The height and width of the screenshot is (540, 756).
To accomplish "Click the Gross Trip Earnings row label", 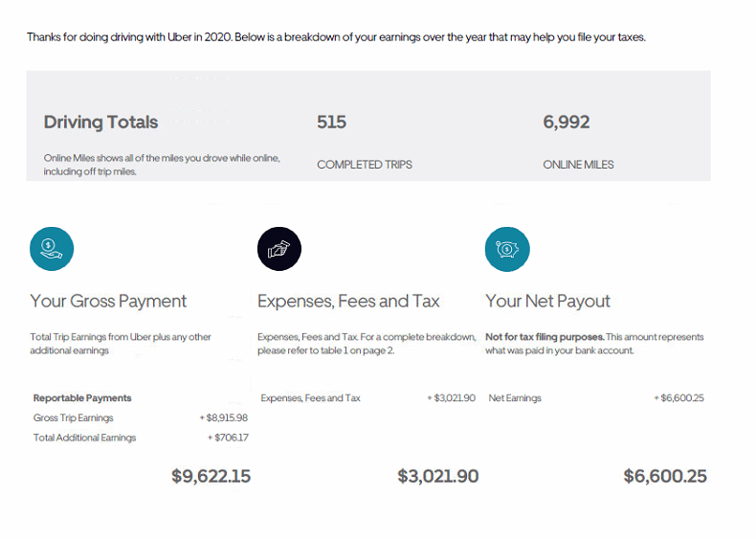I will pyautogui.click(x=73, y=418).
